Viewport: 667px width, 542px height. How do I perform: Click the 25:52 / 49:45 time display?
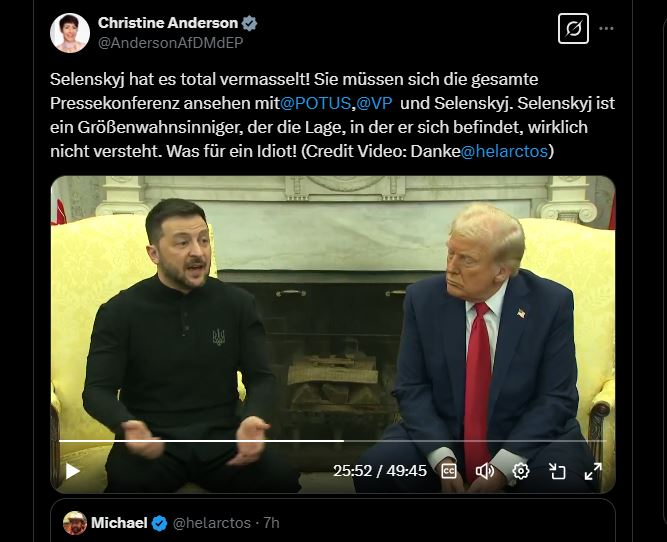(x=380, y=471)
